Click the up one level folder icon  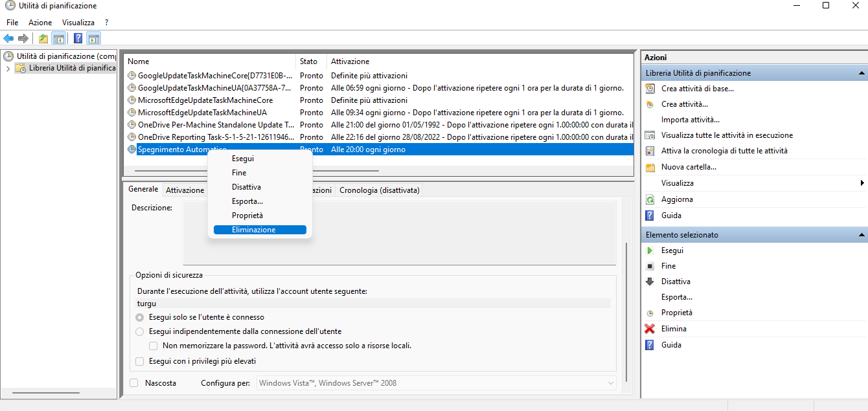click(x=43, y=38)
